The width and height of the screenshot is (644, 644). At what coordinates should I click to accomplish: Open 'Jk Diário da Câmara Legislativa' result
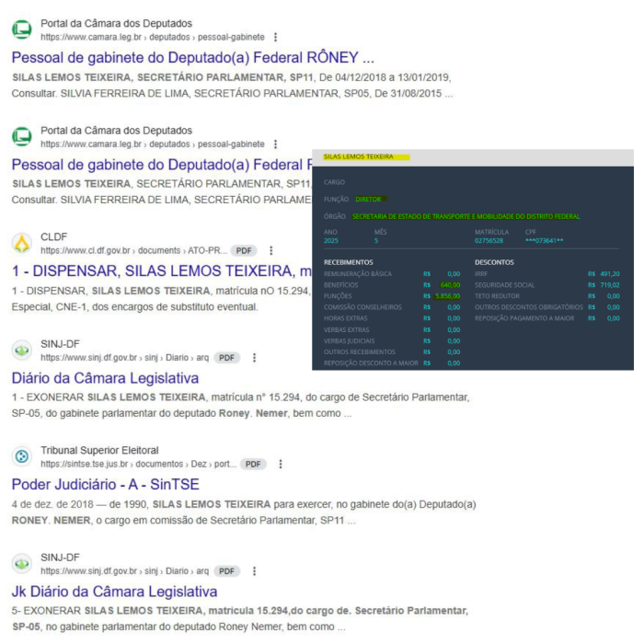[115, 592]
